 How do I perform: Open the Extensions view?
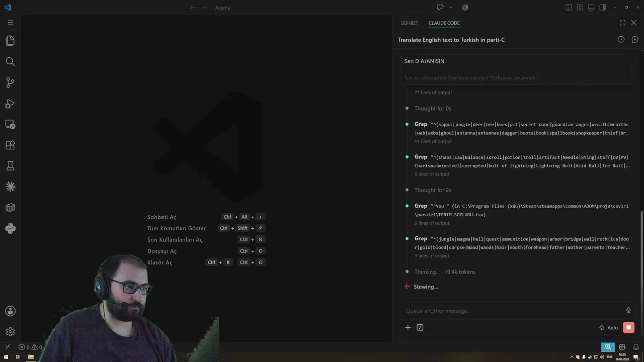(10, 145)
